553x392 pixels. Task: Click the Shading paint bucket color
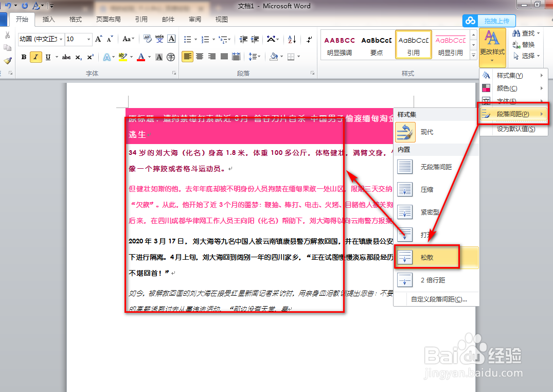pos(274,57)
